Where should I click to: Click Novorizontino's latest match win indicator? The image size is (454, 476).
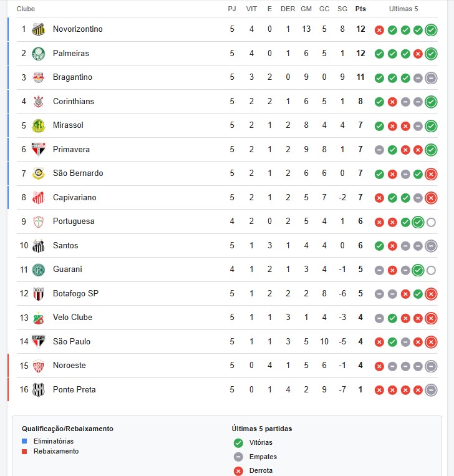431,29
